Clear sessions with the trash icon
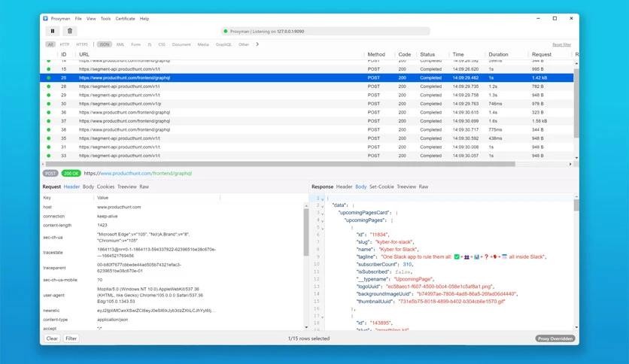This screenshot has height=364, width=629. (x=70, y=31)
